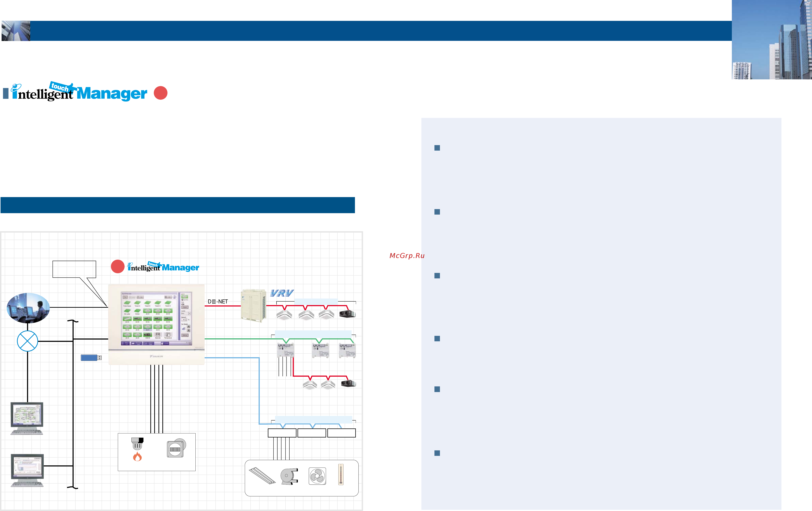812x511 pixels.
Task: Select the pump icon
Action: pos(289,476)
